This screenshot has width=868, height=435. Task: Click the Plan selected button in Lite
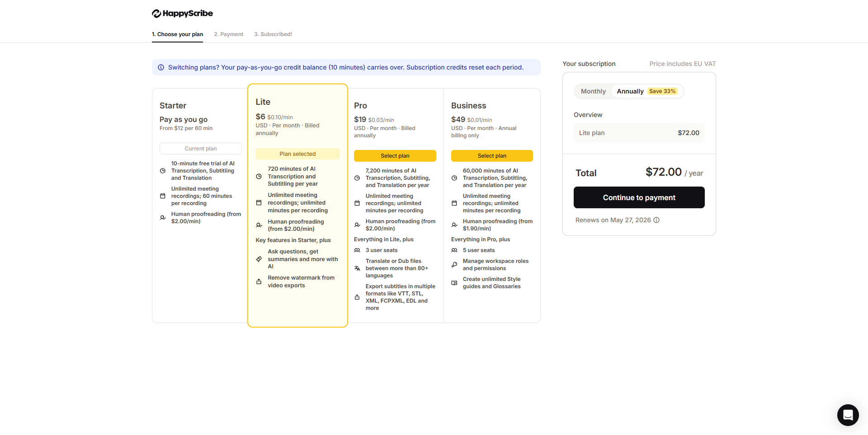coord(297,154)
